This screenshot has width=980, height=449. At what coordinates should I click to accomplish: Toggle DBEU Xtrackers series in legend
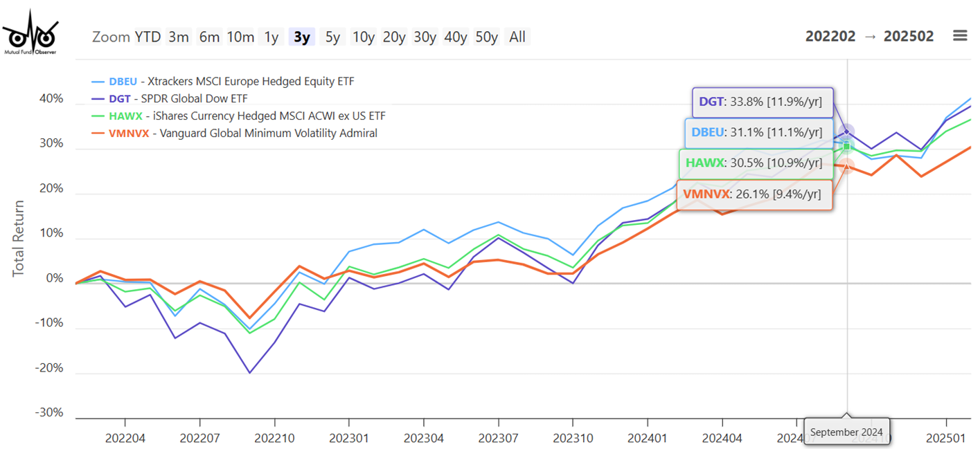pyautogui.click(x=231, y=82)
